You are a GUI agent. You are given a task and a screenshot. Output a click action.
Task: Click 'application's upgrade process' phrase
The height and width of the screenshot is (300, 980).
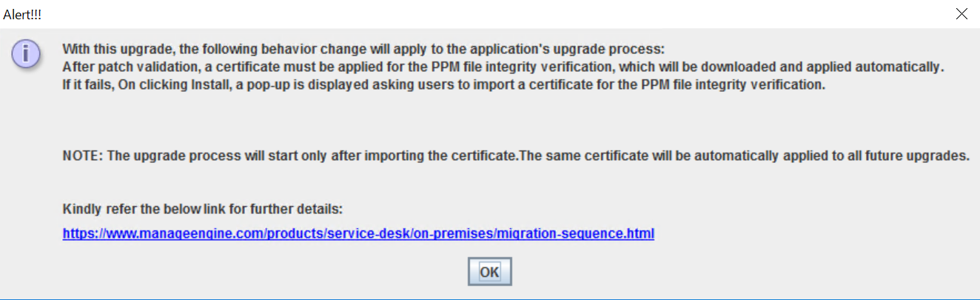(585, 50)
